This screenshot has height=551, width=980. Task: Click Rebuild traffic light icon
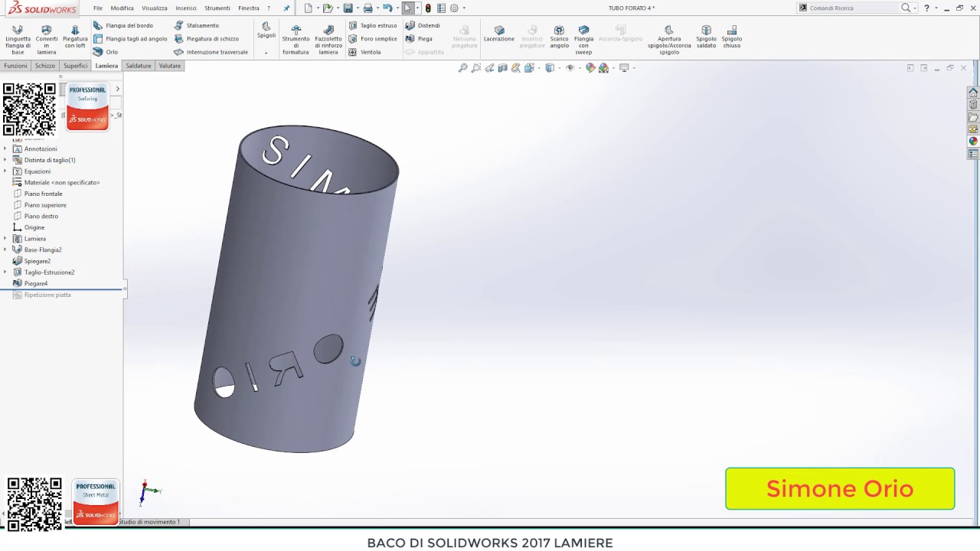pyautogui.click(x=428, y=8)
